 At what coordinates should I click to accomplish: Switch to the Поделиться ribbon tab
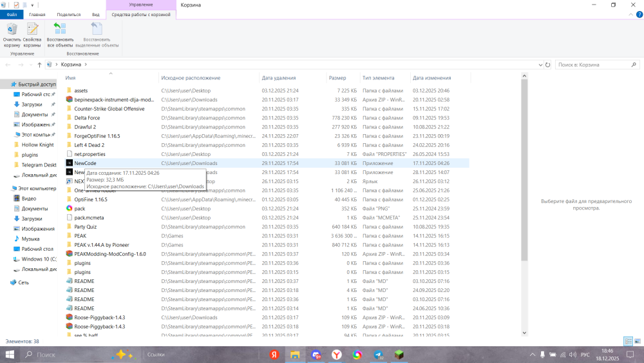tap(69, 14)
